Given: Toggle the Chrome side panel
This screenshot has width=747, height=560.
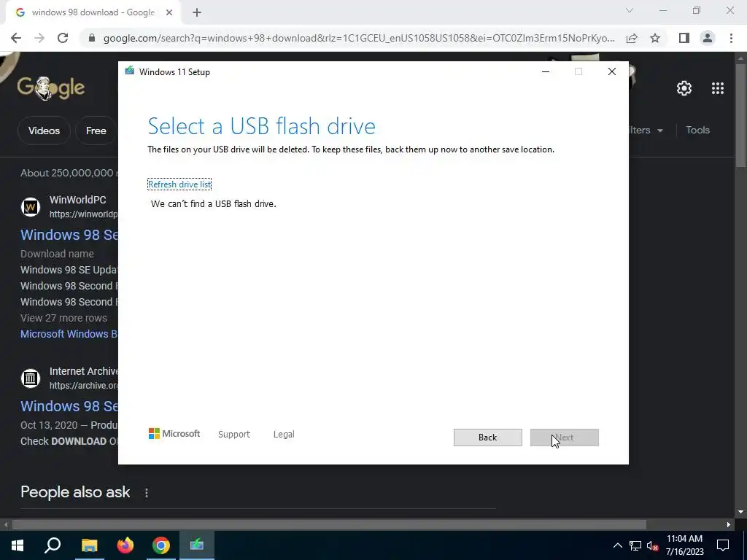Looking at the screenshot, I should point(684,38).
